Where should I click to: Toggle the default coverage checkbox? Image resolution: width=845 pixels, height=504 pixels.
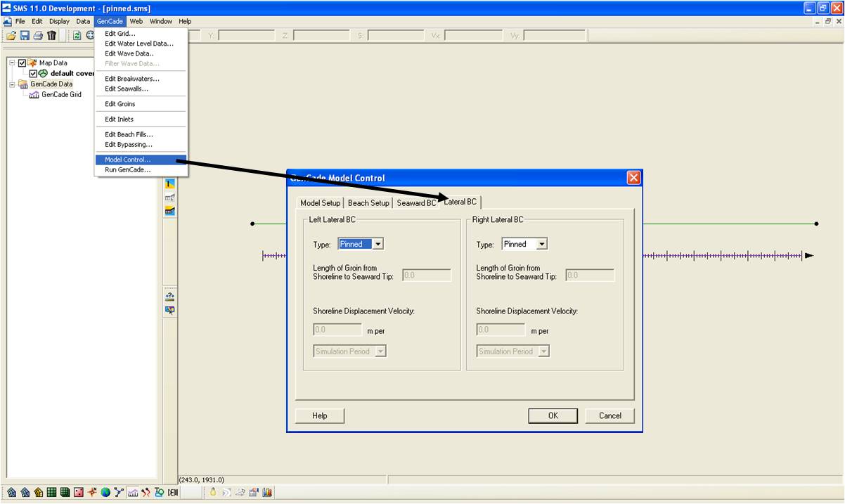(x=33, y=73)
